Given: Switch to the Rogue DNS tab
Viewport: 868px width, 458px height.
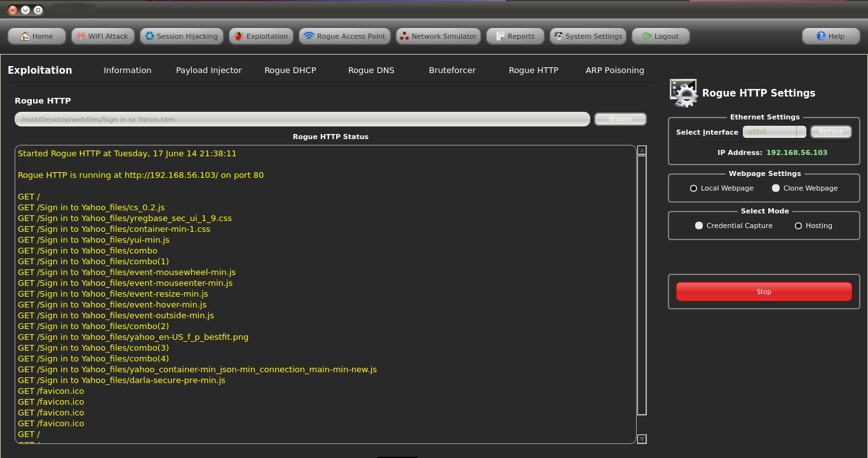Looking at the screenshot, I should click(371, 71).
